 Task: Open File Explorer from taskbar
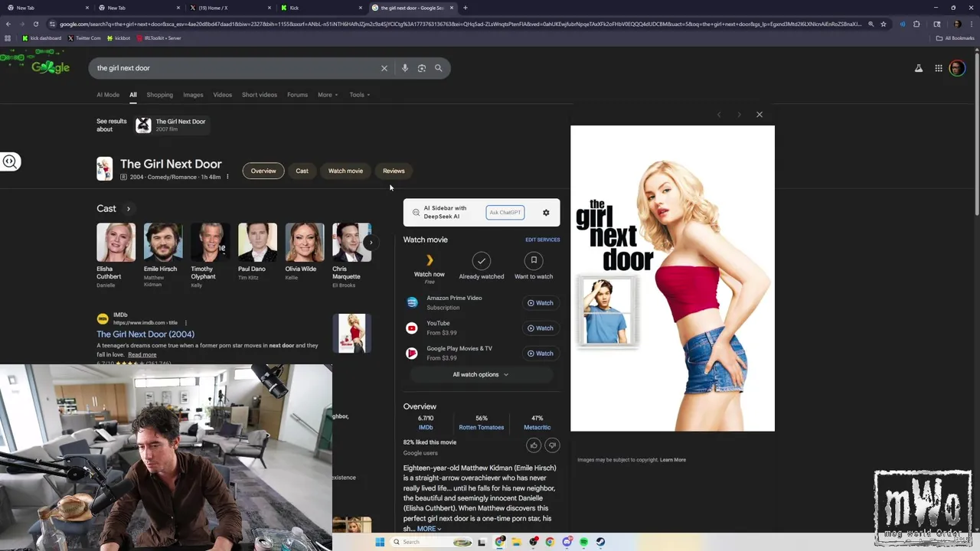517,542
